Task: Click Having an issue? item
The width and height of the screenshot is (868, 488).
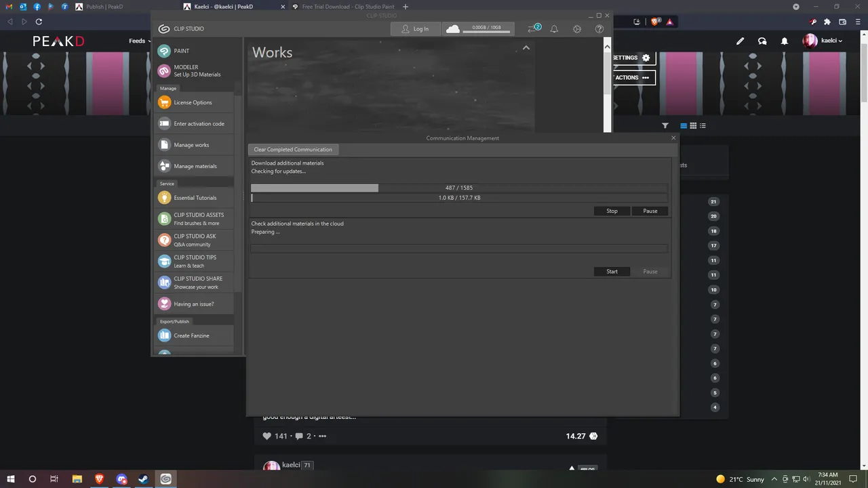Action: [x=193, y=304]
